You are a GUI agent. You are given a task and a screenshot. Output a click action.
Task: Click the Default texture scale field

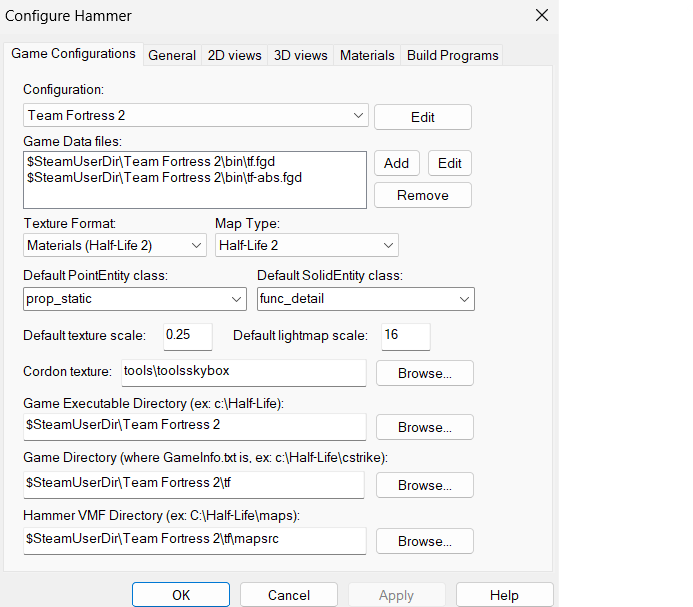coord(188,336)
